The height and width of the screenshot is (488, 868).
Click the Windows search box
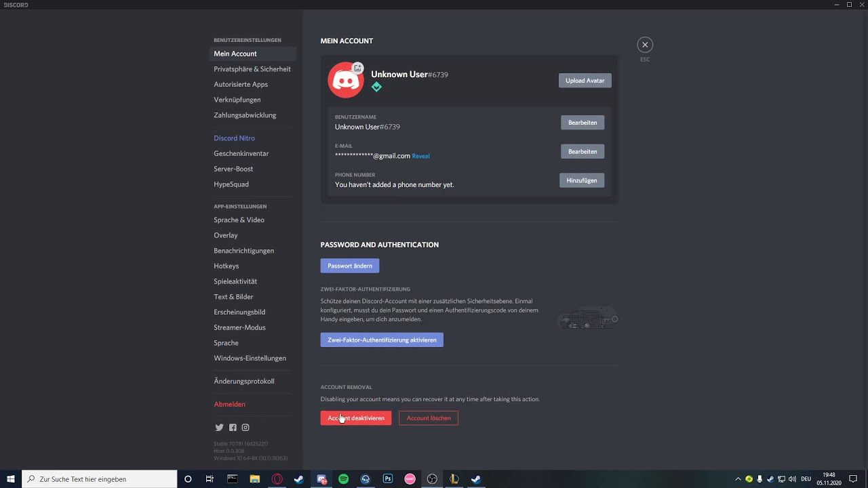[x=100, y=479]
